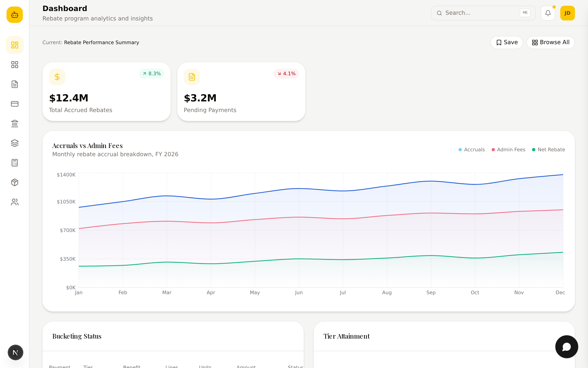This screenshot has width=588, height=368.
Task: Click Browse All dashboards button
Action: (x=551, y=42)
